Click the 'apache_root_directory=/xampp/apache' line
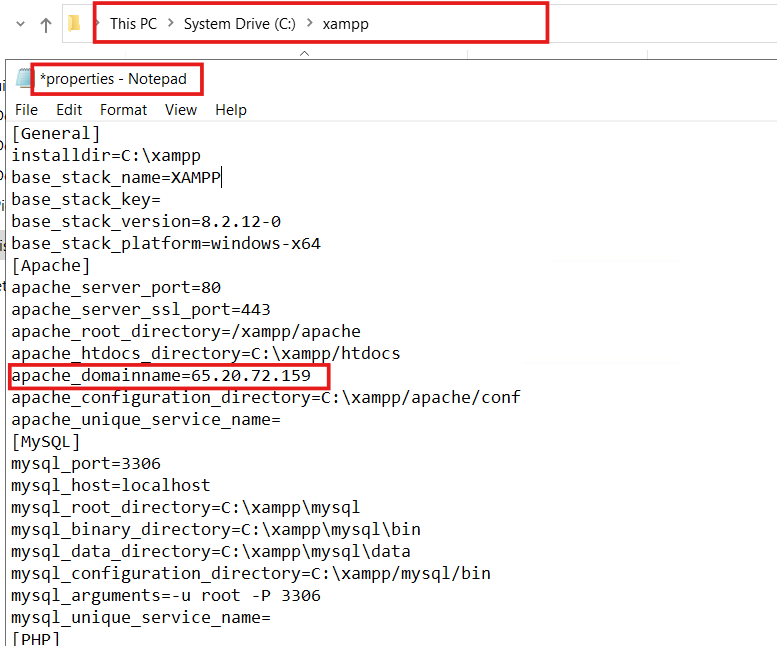The height and width of the screenshot is (646, 777). 186,331
